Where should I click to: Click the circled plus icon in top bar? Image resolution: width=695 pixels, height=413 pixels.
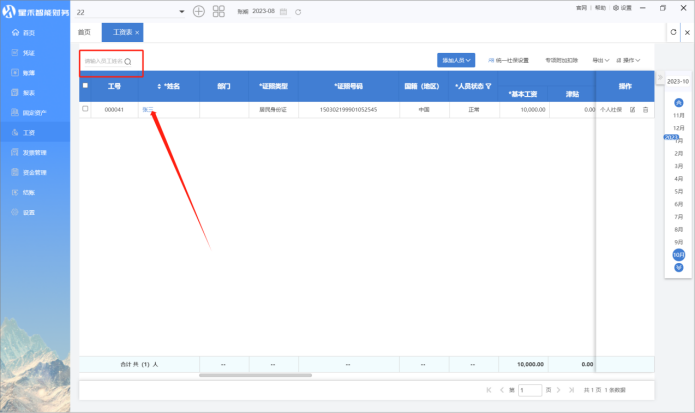(198, 11)
